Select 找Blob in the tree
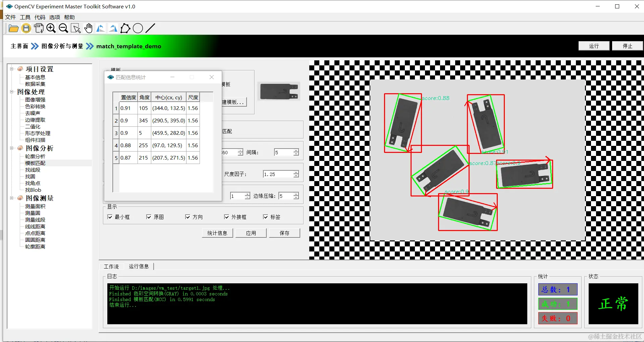This screenshot has width=644, height=342. click(33, 190)
